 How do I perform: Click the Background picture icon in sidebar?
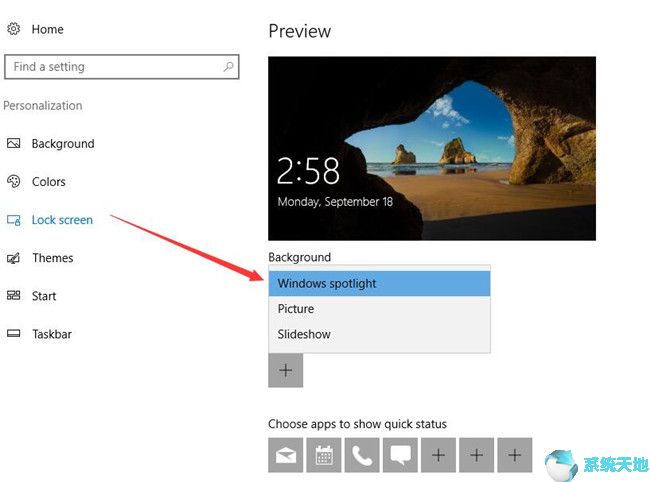pos(13,143)
